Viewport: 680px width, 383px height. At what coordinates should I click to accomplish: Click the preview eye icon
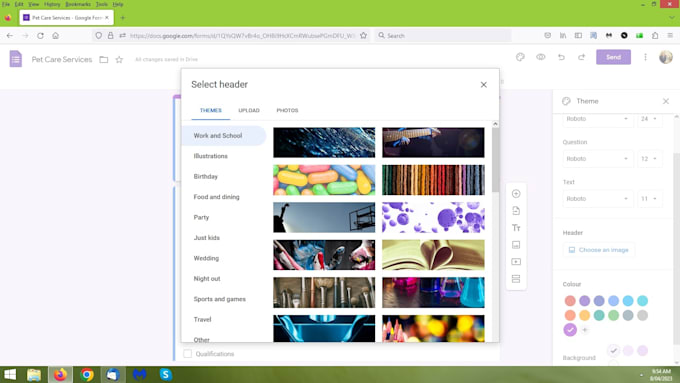[540, 57]
